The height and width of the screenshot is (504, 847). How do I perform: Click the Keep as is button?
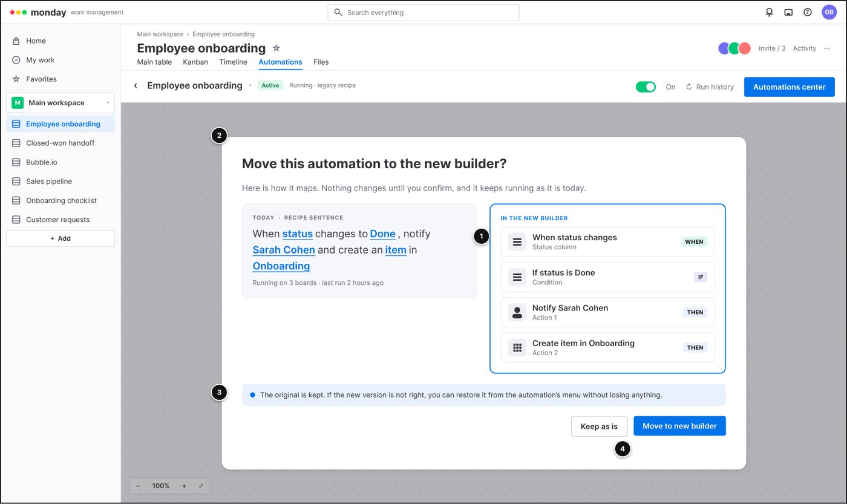point(599,426)
